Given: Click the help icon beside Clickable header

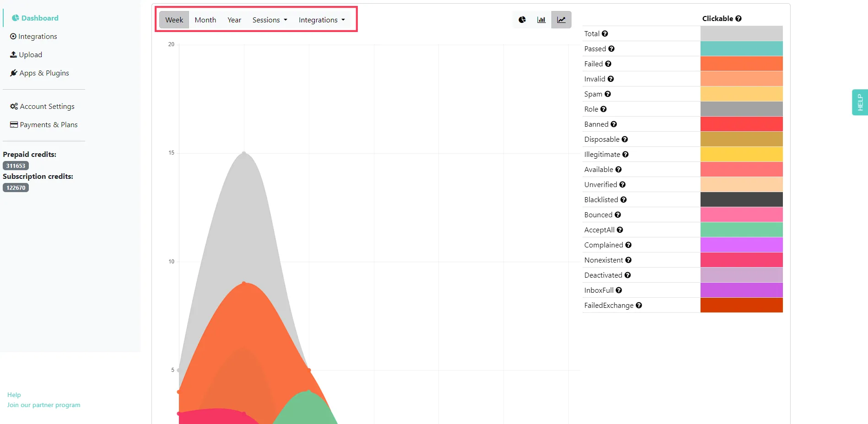Looking at the screenshot, I should tap(739, 18).
